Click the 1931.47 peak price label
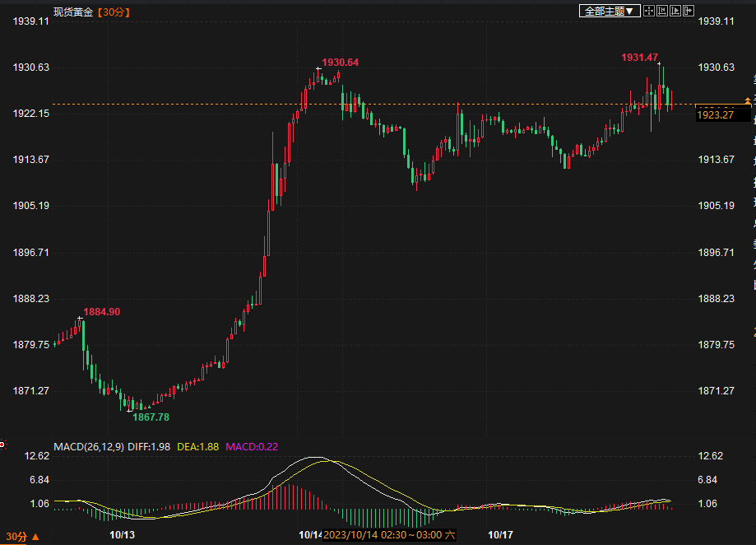This screenshot has width=756, height=545. 639,58
